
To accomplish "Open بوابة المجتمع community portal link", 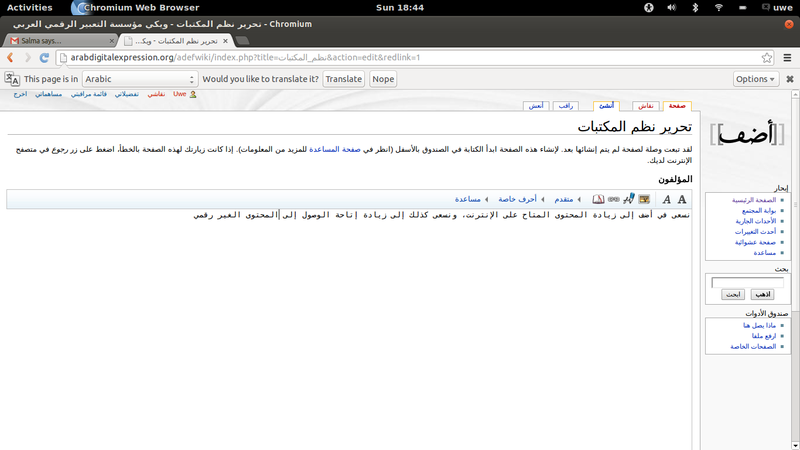I will click(x=759, y=211).
